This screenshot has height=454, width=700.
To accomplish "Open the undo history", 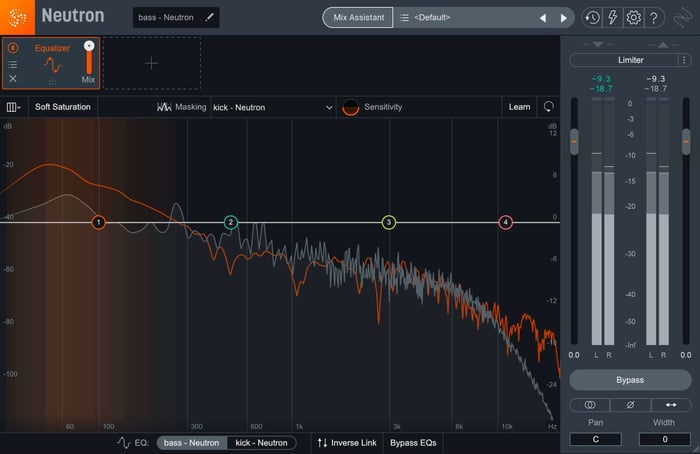I will pos(592,18).
